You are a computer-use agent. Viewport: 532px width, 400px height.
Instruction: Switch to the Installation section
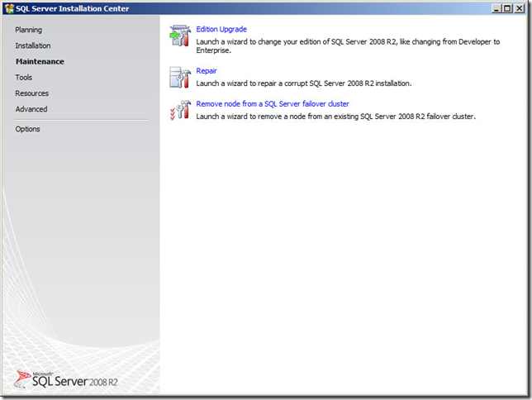[x=32, y=45]
